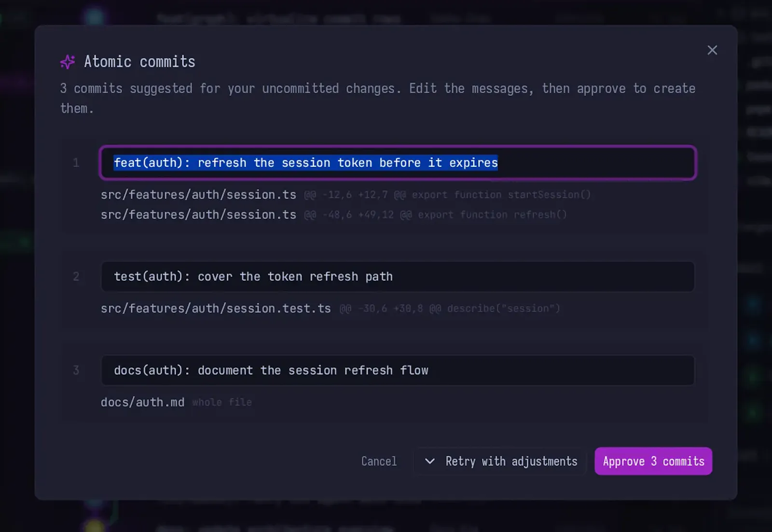Edit the feat(auth) commit message field
Viewport: 772px width, 532px height.
click(x=398, y=163)
